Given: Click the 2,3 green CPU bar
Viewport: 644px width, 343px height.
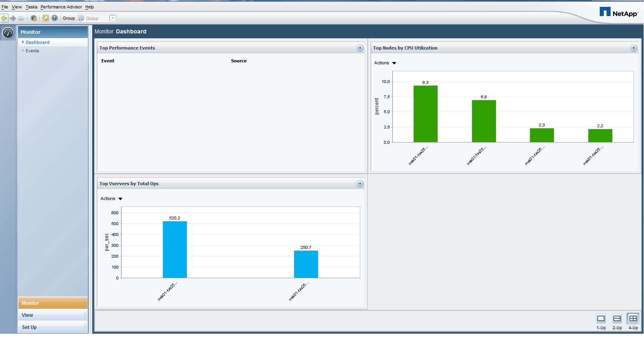Looking at the screenshot, I should click(542, 135).
